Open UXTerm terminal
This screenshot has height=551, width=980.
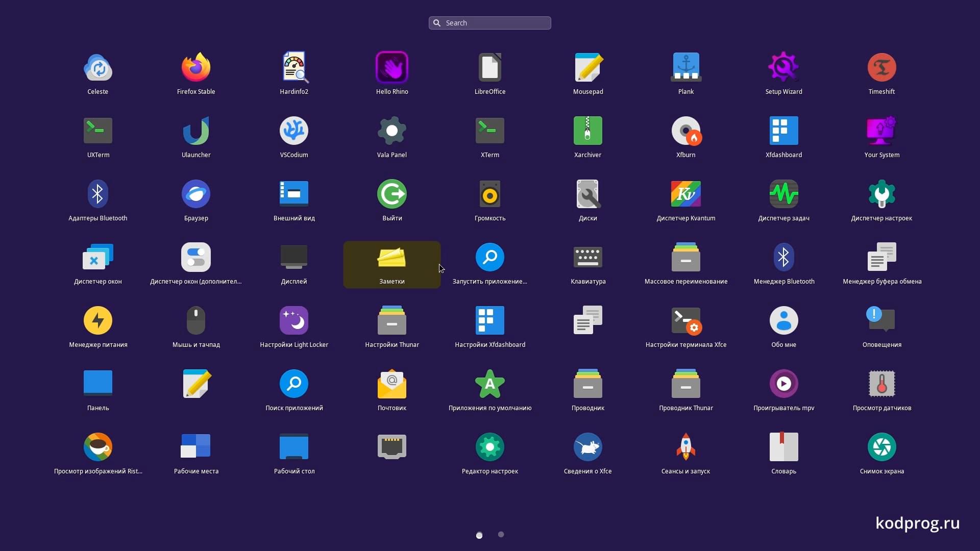point(98,131)
